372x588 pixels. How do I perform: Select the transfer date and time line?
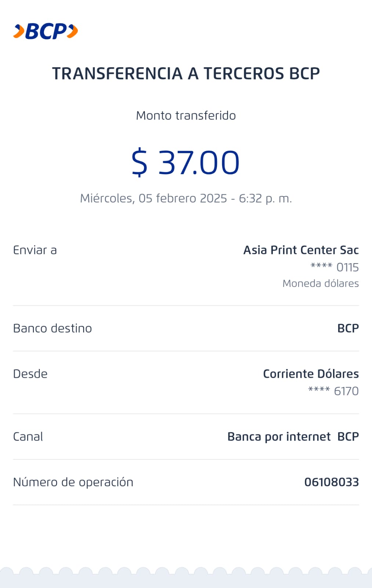tap(186, 198)
